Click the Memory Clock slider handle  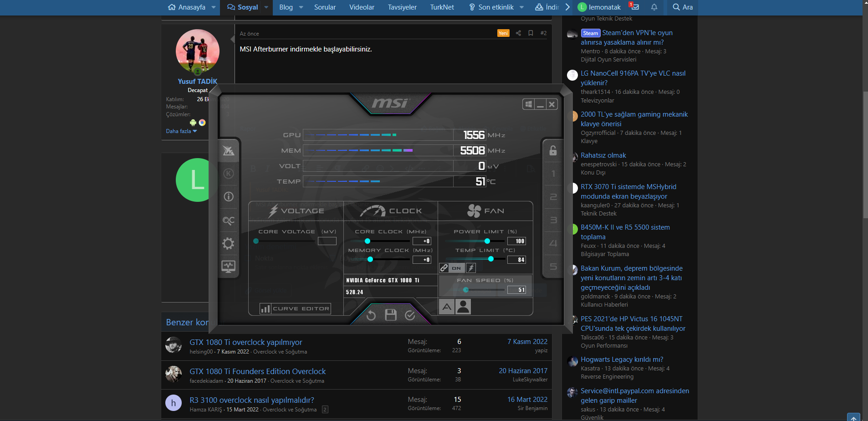[370, 259]
